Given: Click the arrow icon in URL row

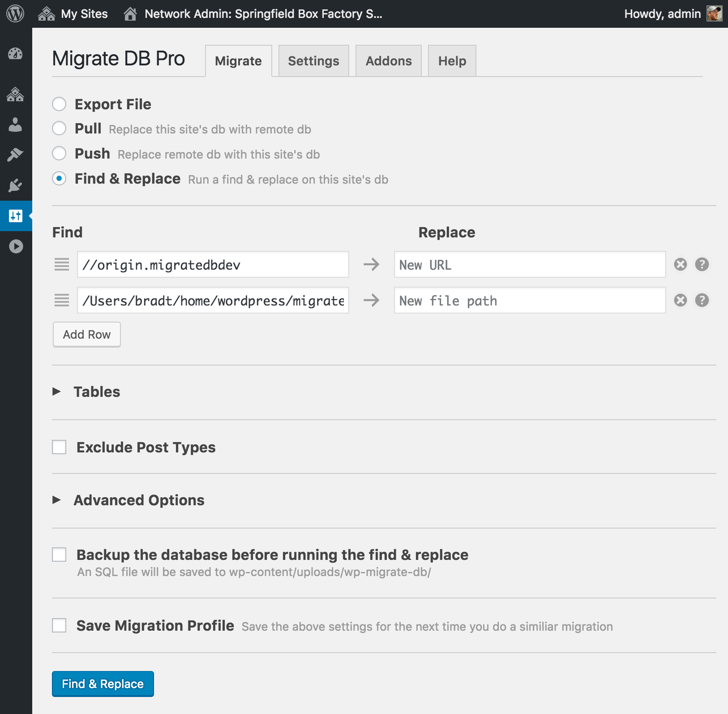Looking at the screenshot, I should (371, 264).
